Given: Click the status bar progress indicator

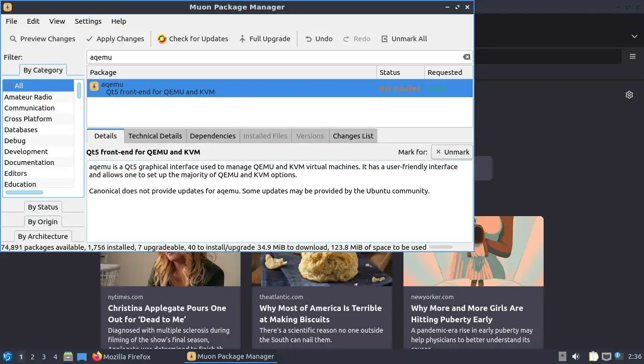Looking at the screenshot, I should [440, 247].
